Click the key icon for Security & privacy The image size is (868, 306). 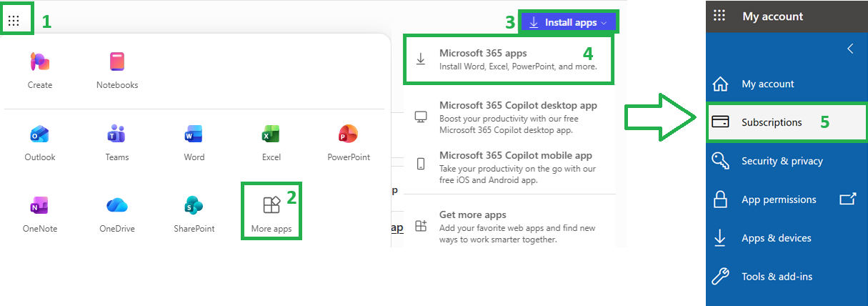tap(720, 161)
